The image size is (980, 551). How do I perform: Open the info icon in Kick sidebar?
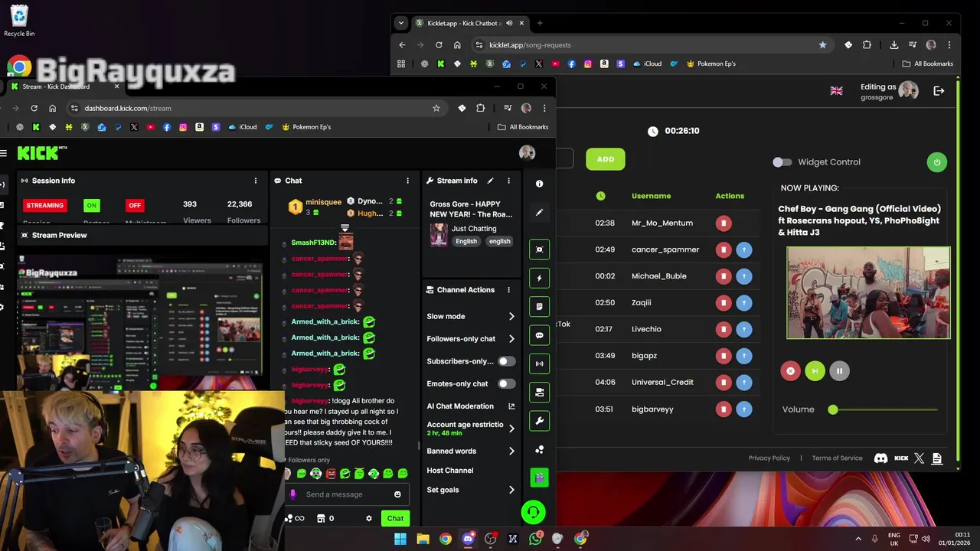(539, 184)
